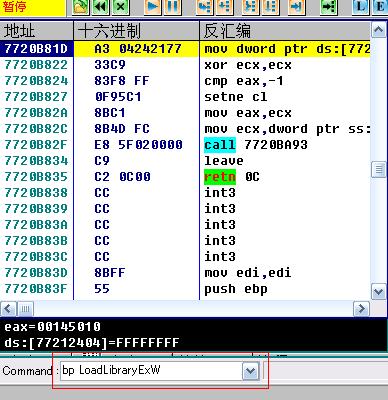Select address 7720B834

click(36, 161)
